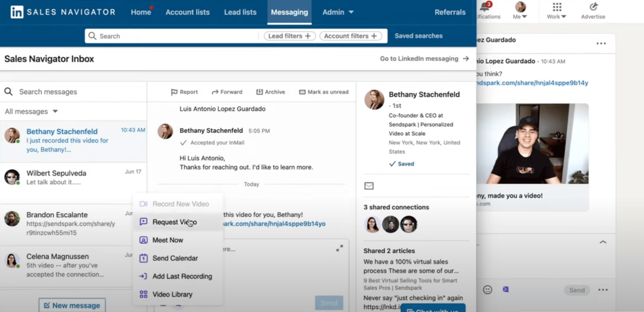Open chat header three-dot menu
The image size is (644, 312).
coord(601,44)
